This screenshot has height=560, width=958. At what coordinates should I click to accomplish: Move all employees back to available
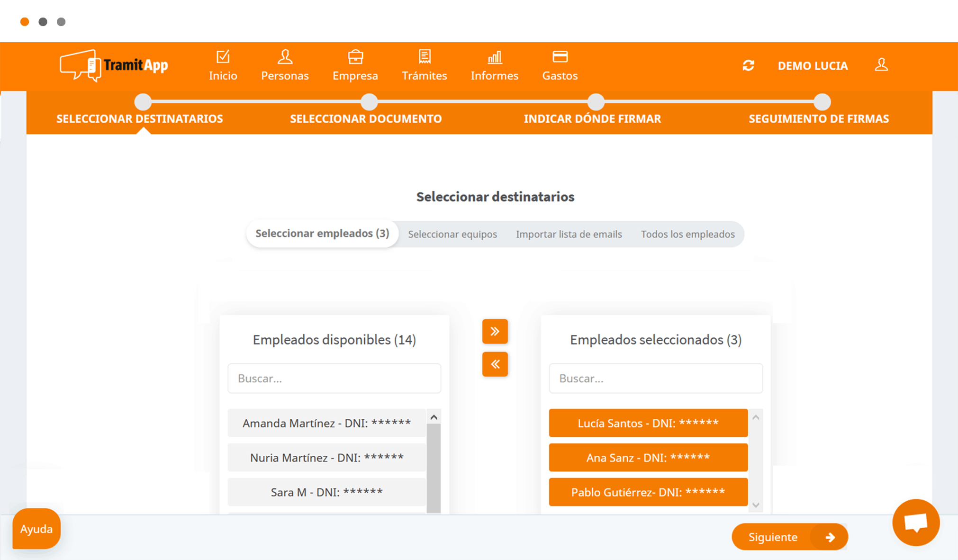[495, 364]
